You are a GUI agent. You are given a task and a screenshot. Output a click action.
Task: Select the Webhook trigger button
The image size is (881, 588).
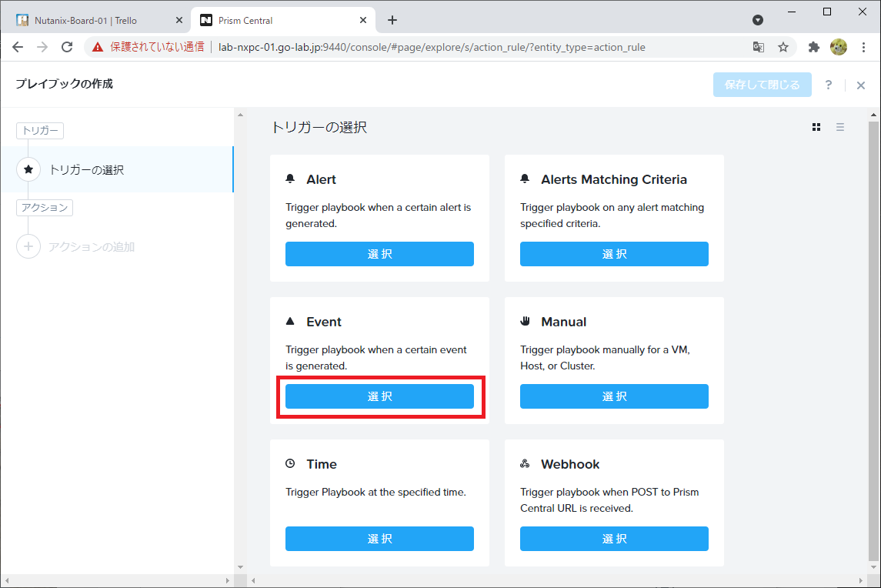click(614, 539)
